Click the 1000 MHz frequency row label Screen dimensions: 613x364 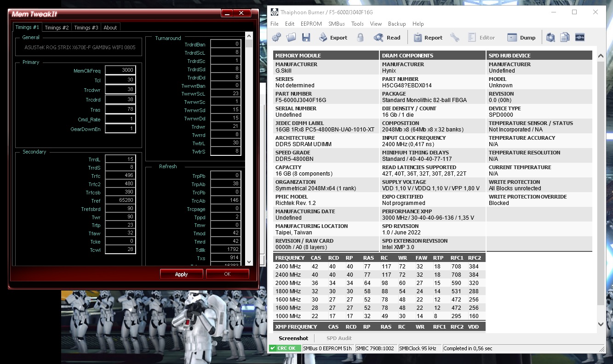click(288, 316)
